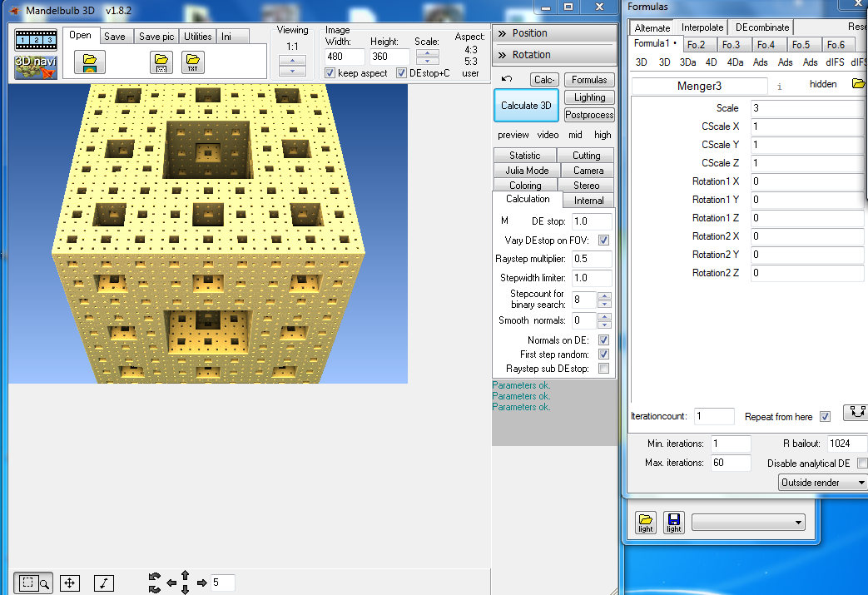This screenshot has height=595, width=868.
Task: Expand the Rotation panel
Action: [x=554, y=55]
